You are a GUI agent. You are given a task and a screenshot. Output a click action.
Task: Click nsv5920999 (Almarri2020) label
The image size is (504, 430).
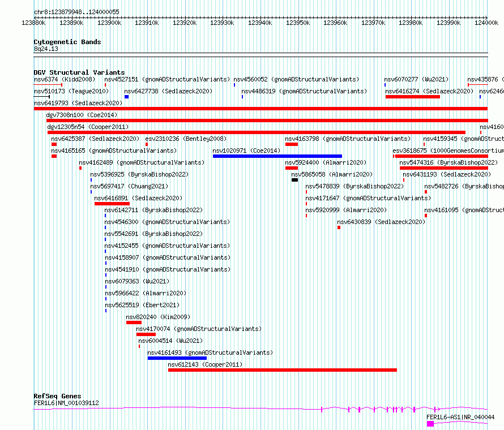pyautogui.click(x=346, y=210)
